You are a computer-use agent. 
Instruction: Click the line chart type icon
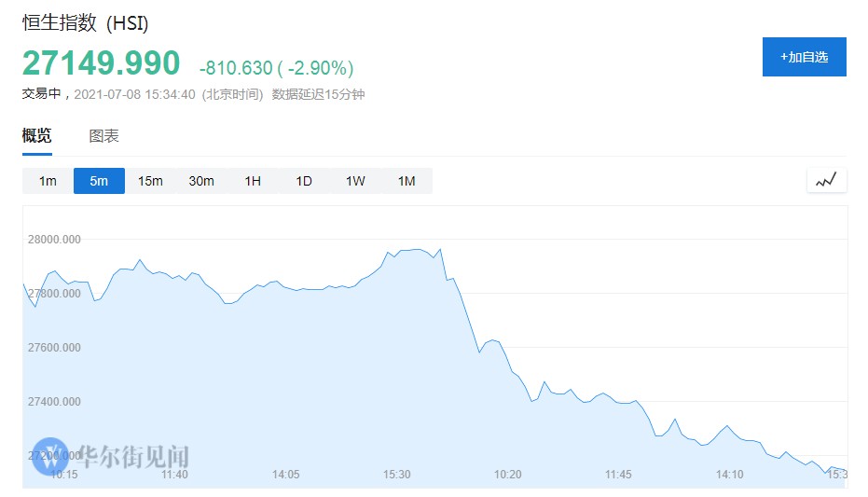pyautogui.click(x=826, y=180)
